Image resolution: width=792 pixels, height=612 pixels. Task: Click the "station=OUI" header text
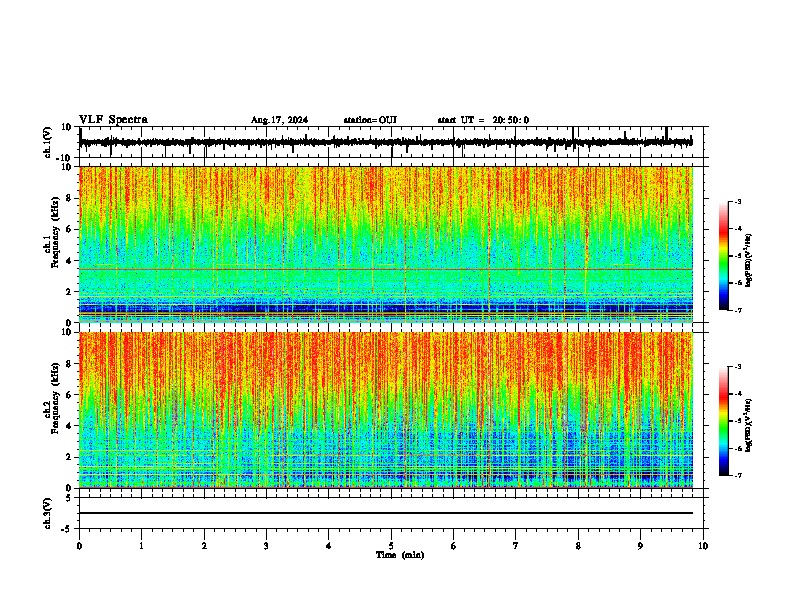(370, 120)
